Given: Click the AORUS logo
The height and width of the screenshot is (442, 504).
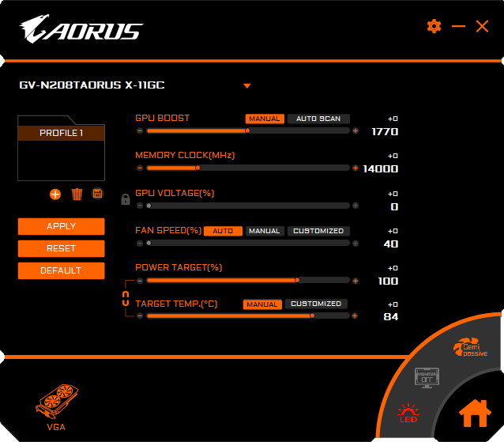Looking at the screenshot, I should coord(81,29).
